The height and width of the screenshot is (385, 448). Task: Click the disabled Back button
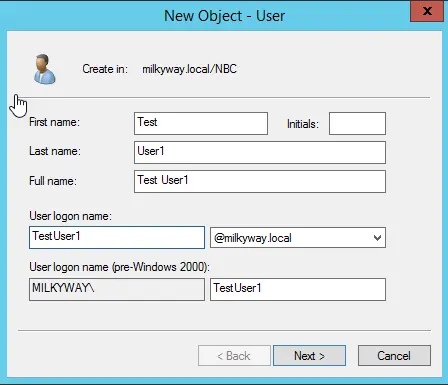[234, 356]
